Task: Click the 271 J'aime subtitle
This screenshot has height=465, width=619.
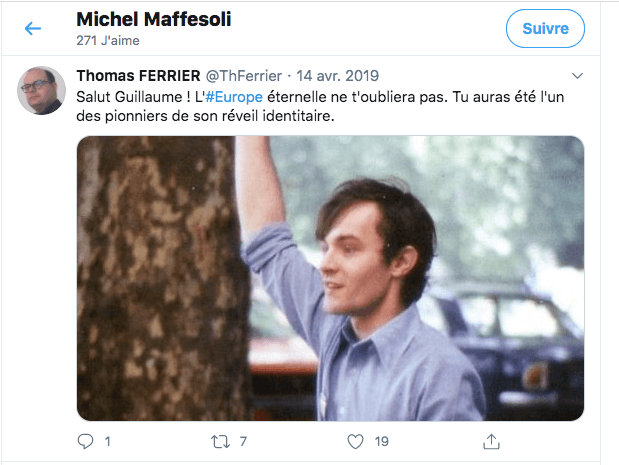Action: [x=107, y=41]
